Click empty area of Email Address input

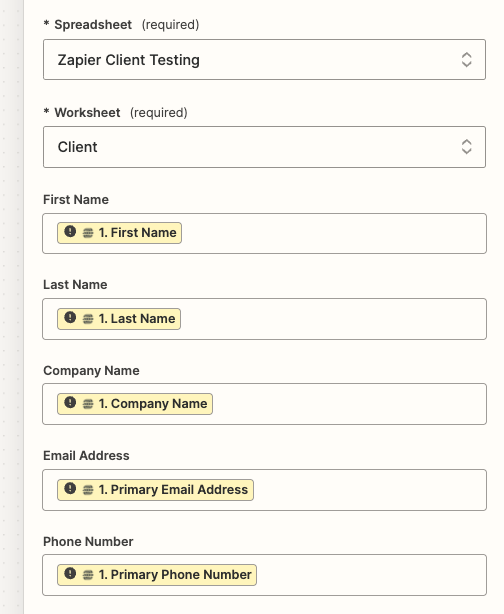click(x=368, y=490)
